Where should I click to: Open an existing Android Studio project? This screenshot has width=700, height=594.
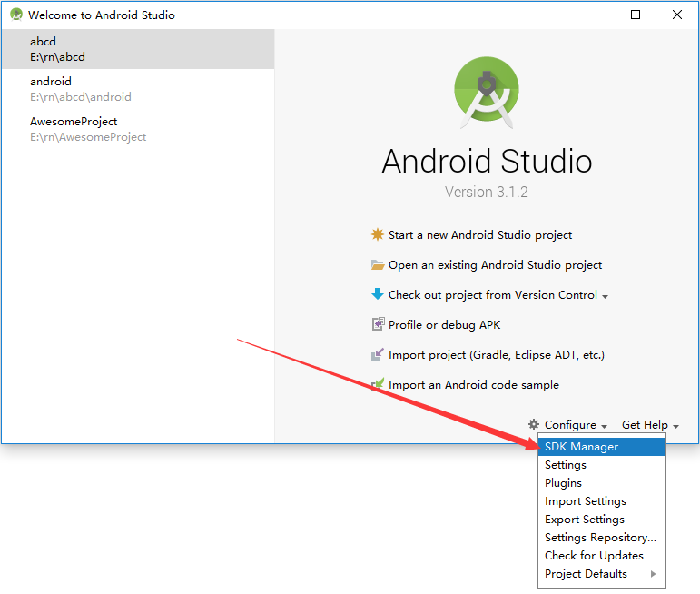(x=495, y=265)
